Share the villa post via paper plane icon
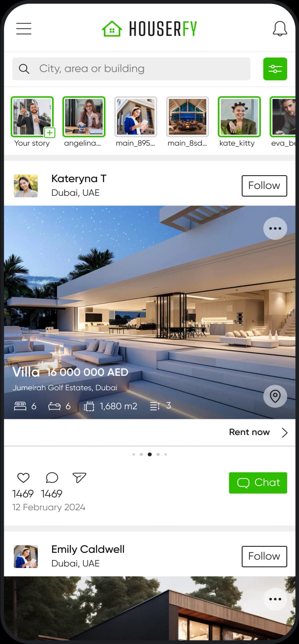This screenshot has height=644, width=299. tap(79, 478)
